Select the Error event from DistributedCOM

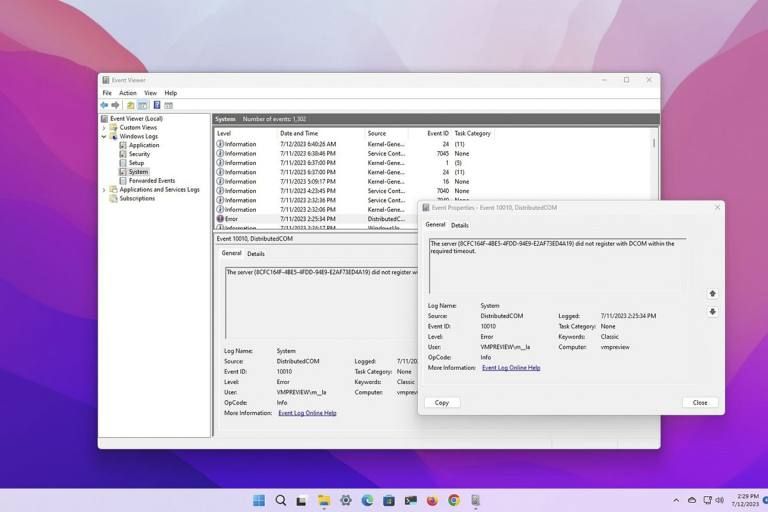coord(316,219)
